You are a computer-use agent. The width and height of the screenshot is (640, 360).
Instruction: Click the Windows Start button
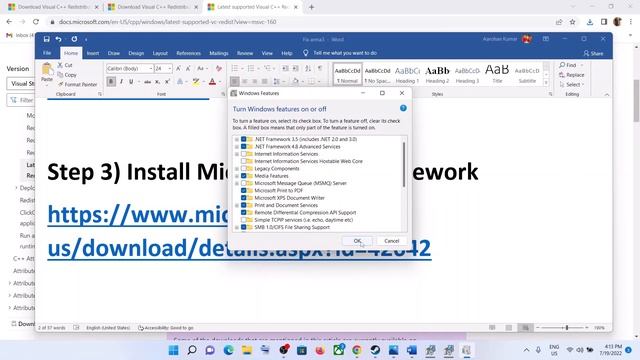tap(173, 350)
